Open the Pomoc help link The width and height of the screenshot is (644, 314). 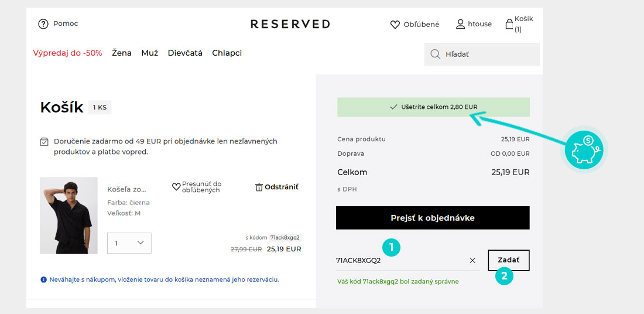point(66,24)
